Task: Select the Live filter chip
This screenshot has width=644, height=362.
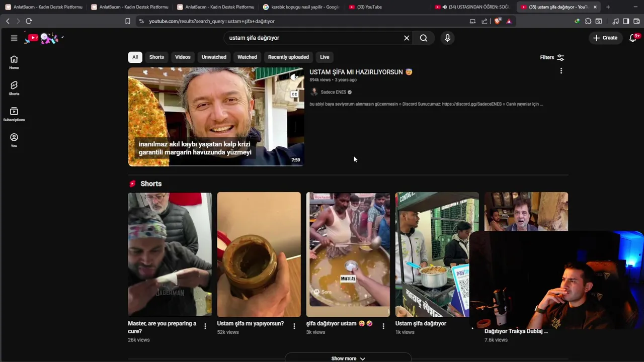Action: point(325,57)
